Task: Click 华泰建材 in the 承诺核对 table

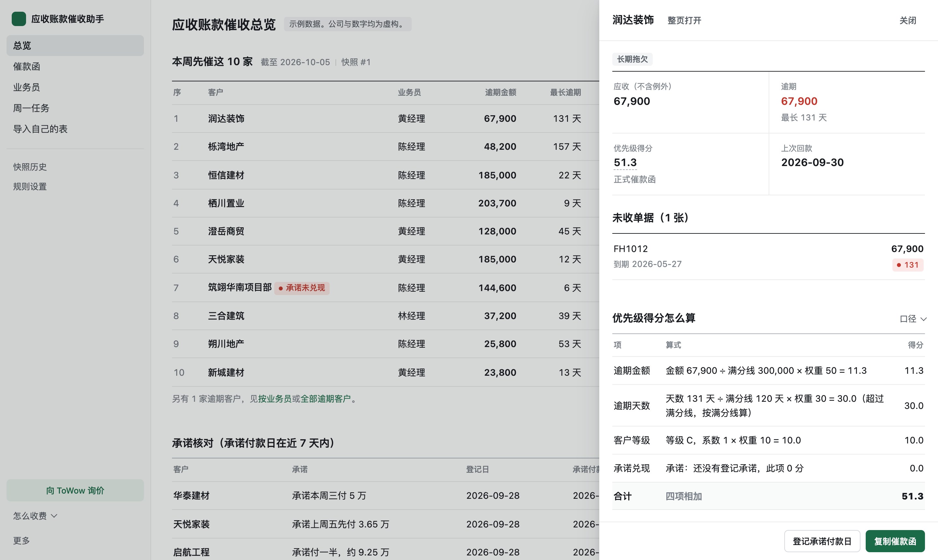Action: 192,496
